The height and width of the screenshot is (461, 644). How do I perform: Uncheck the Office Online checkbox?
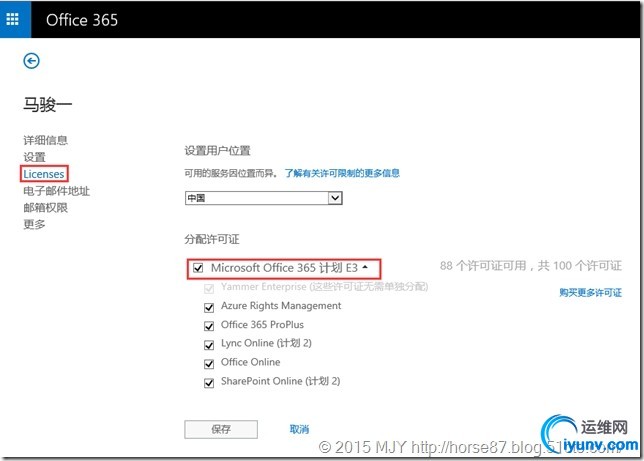pyautogui.click(x=209, y=364)
